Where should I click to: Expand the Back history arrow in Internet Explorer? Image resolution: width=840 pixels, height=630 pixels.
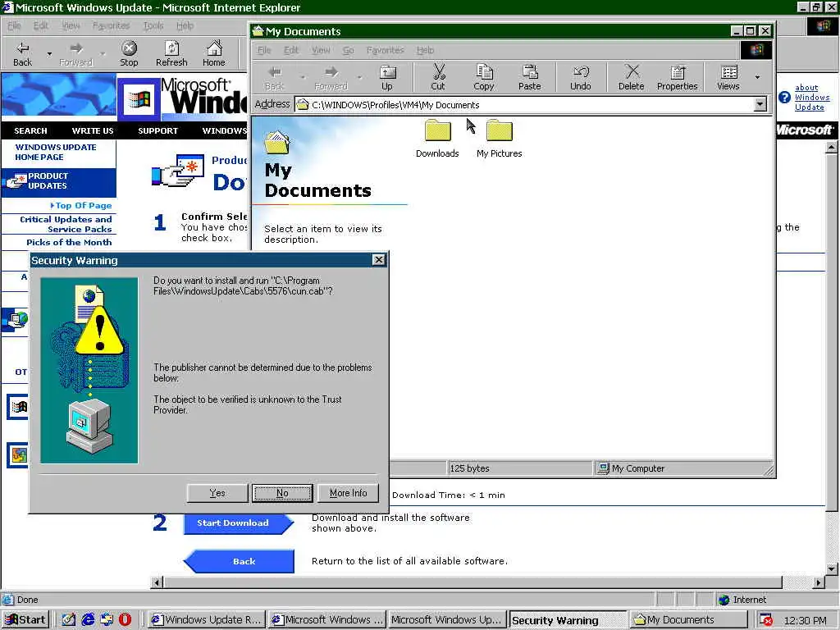[x=49, y=53]
